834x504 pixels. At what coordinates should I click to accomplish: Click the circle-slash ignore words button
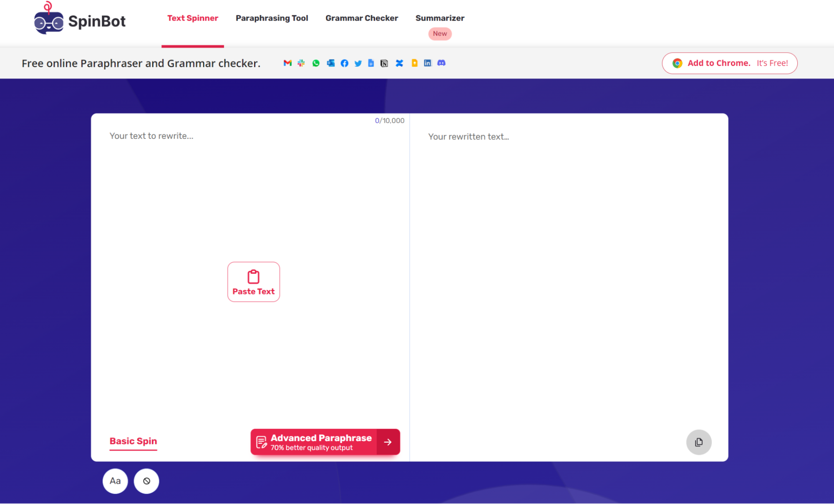click(x=146, y=481)
